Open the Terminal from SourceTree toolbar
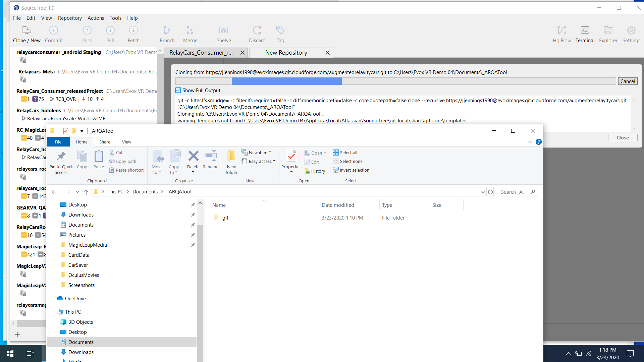The image size is (644, 362). point(585,34)
